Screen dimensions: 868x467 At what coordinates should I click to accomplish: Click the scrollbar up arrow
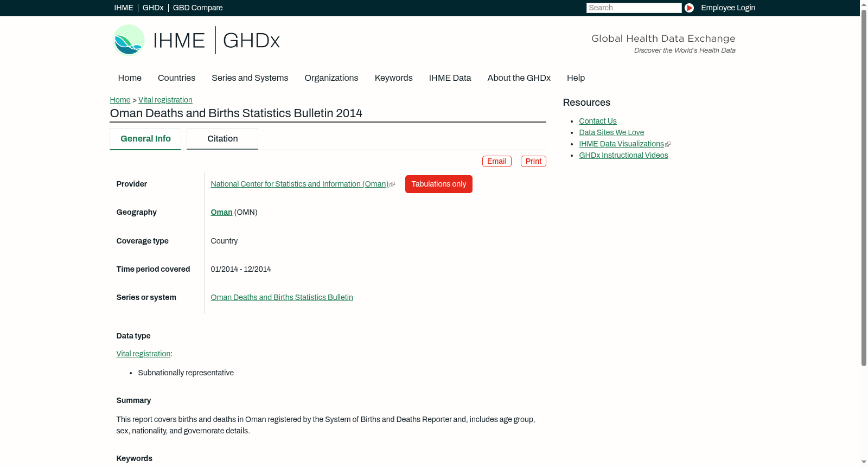pyautogui.click(x=864, y=4)
